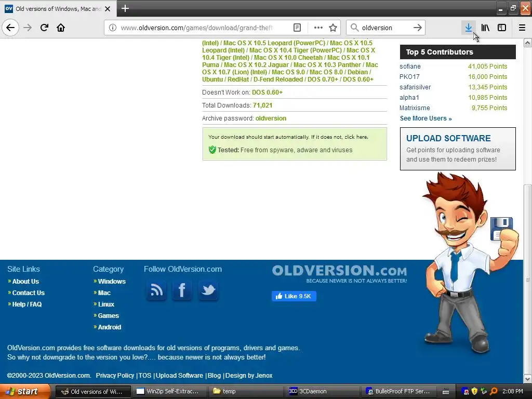Open contributor PKO17's profile

pyautogui.click(x=409, y=77)
